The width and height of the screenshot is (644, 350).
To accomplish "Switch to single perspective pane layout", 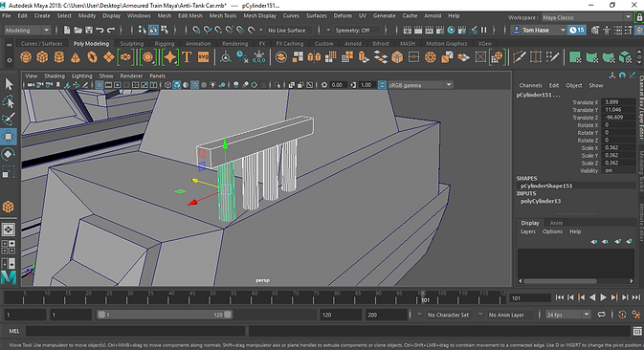I will click(x=9, y=230).
